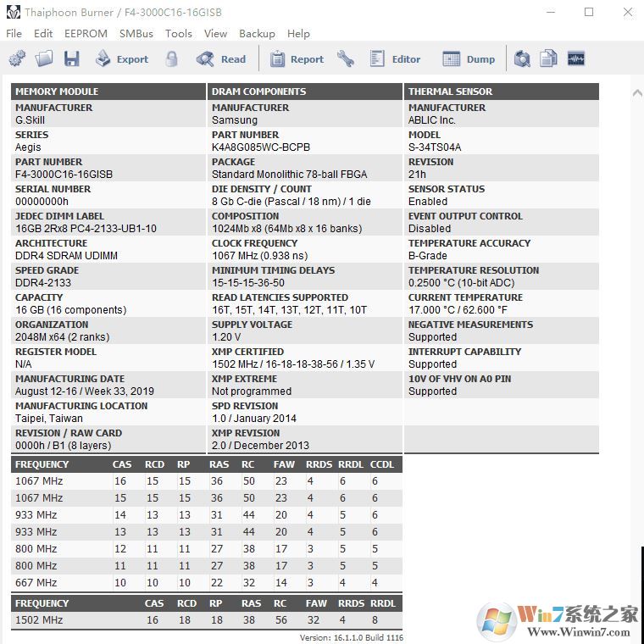Image resolution: width=644 pixels, height=644 pixels.
Task: Open the Tools menu
Action: click(179, 34)
